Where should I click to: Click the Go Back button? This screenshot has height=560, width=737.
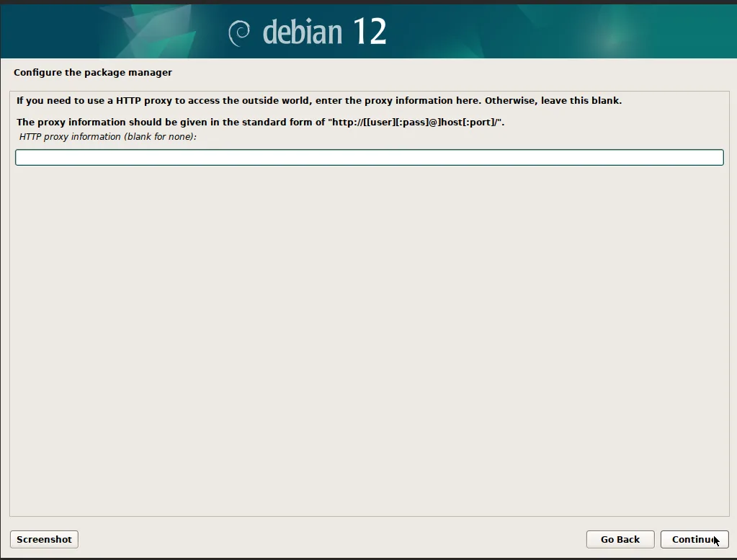point(620,539)
